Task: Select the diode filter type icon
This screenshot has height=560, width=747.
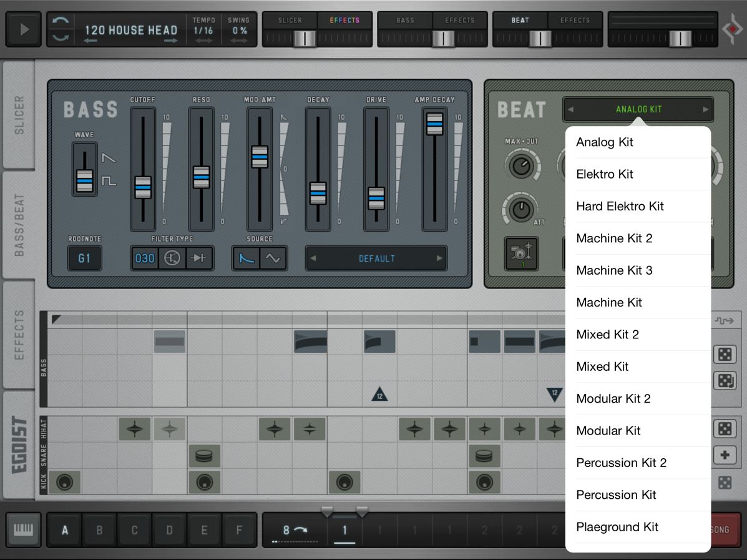Action: coord(199,258)
